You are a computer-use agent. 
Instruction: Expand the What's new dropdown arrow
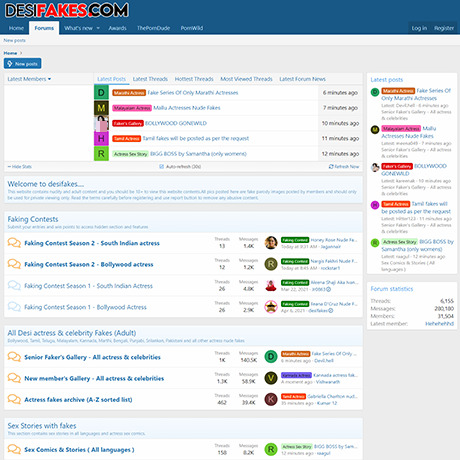coord(98,28)
